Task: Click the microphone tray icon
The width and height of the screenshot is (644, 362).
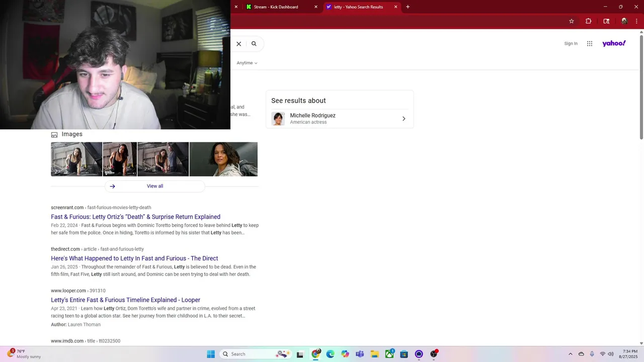Action: tap(592, 354)
